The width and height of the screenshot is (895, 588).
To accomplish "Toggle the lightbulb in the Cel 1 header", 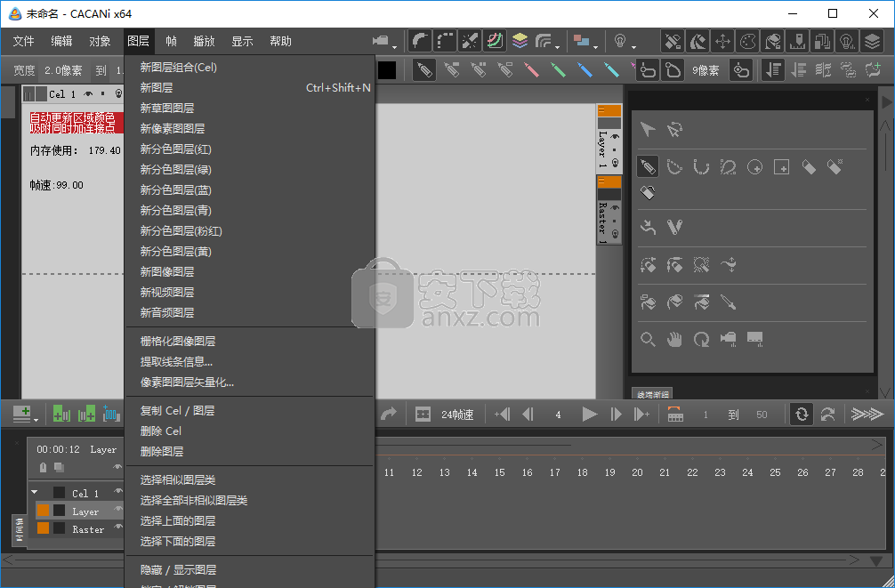I will coord(118,94).
